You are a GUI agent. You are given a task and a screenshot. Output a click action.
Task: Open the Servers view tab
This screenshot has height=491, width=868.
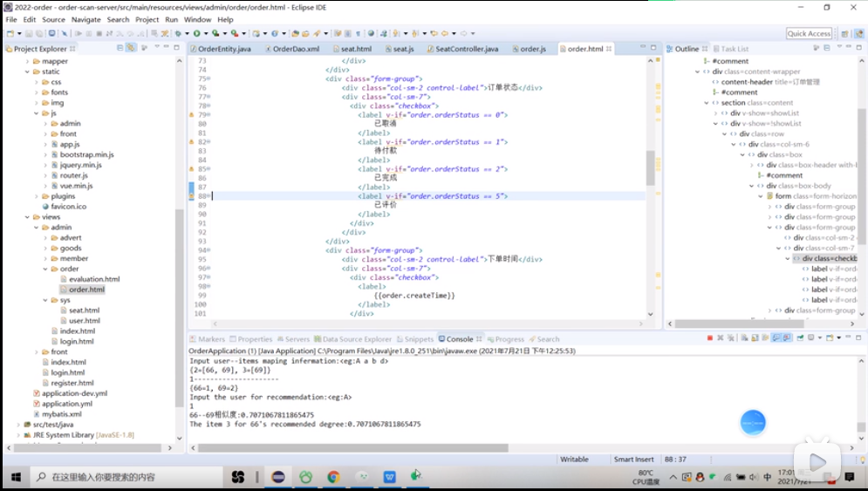293,339
